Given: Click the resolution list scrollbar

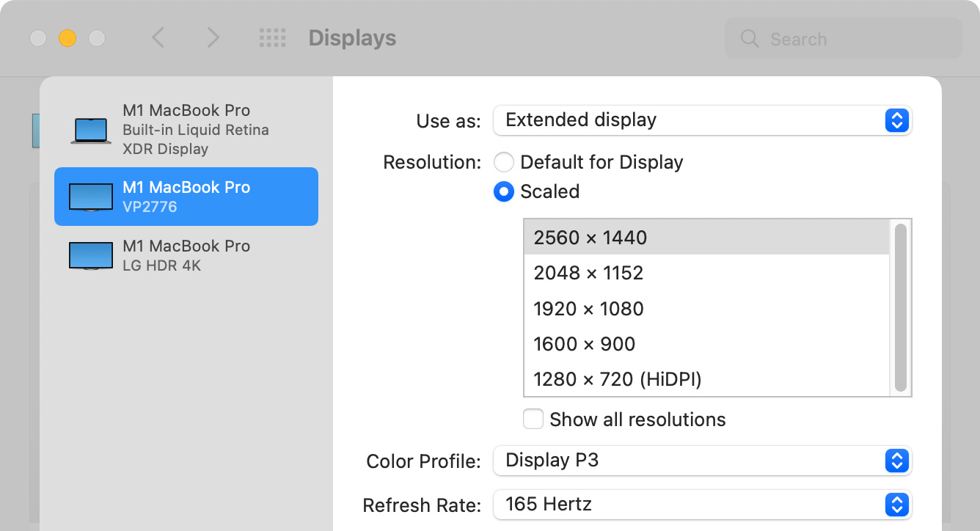Looking at the screenshot, I should tap(901, 308).
